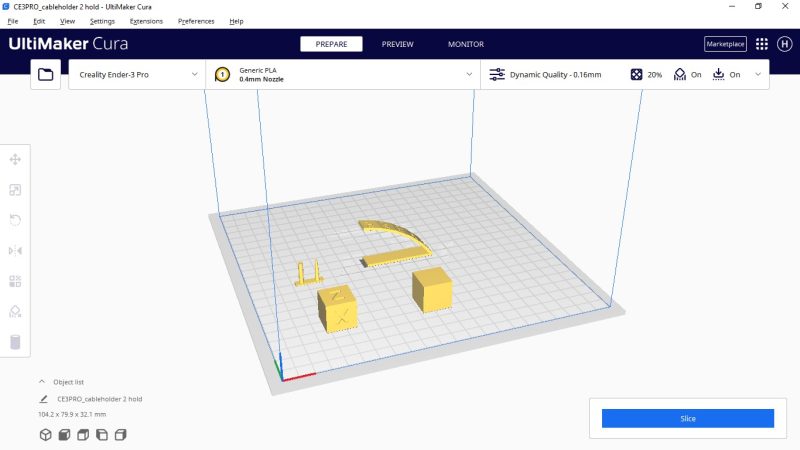This screenshot has height=450, width=800.
Task: Expand the Generic PLA material dropdown
Action: [x=469, y=74]
